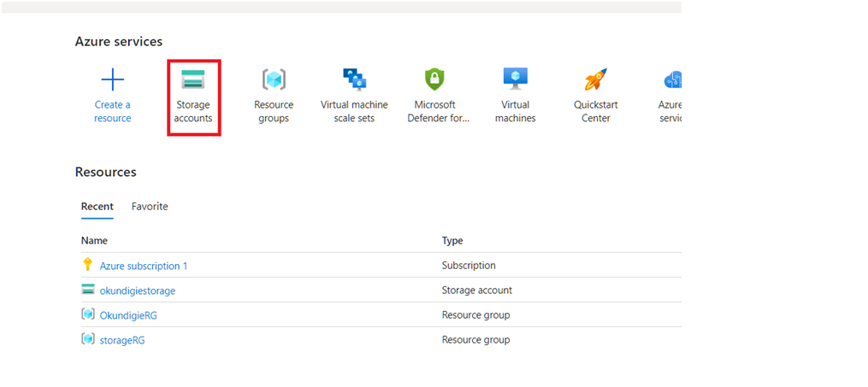Click the storage icon beside okundigiestorage
Image resolution: width=868 pixels, height=387 pixels.
point(88,290)
